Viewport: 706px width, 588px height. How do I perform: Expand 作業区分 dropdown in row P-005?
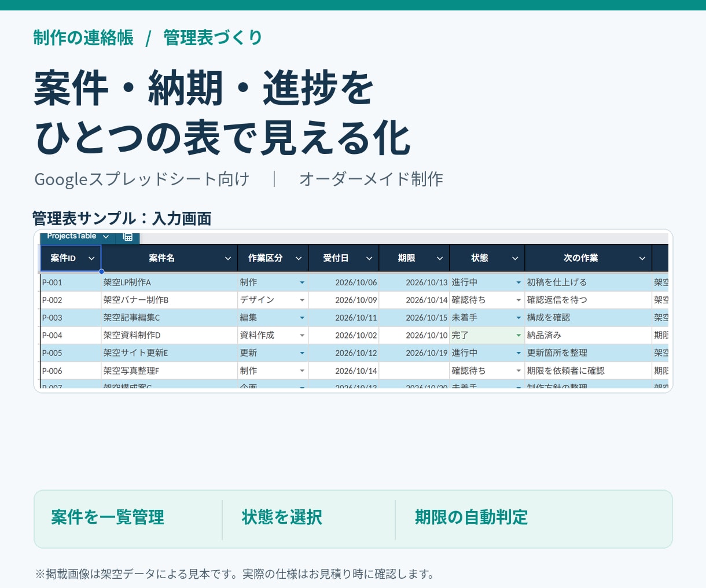(302, 353)
